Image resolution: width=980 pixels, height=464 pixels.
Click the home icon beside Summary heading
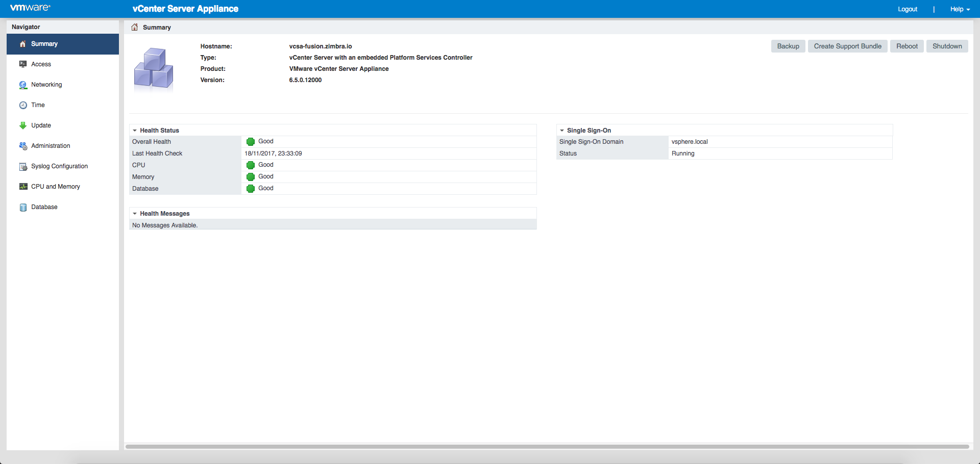[x=135, y=27]
